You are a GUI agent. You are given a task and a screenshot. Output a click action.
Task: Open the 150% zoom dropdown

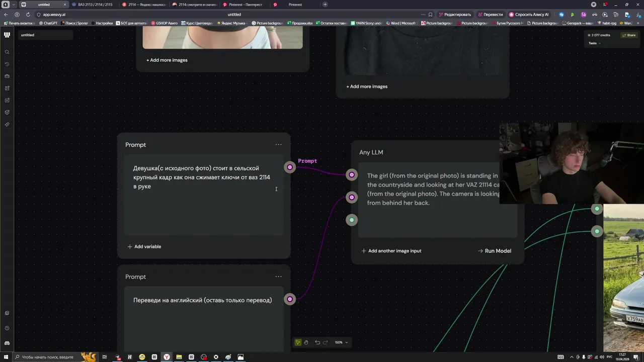tap(342, 342)
